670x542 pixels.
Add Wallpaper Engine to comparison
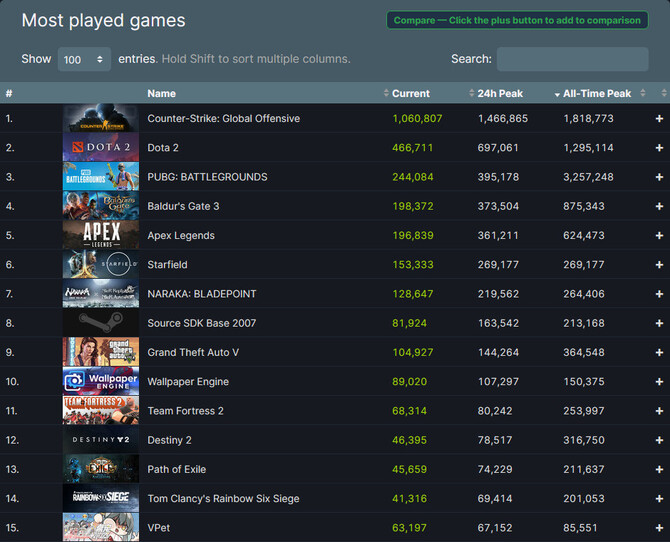pos(659,382)
